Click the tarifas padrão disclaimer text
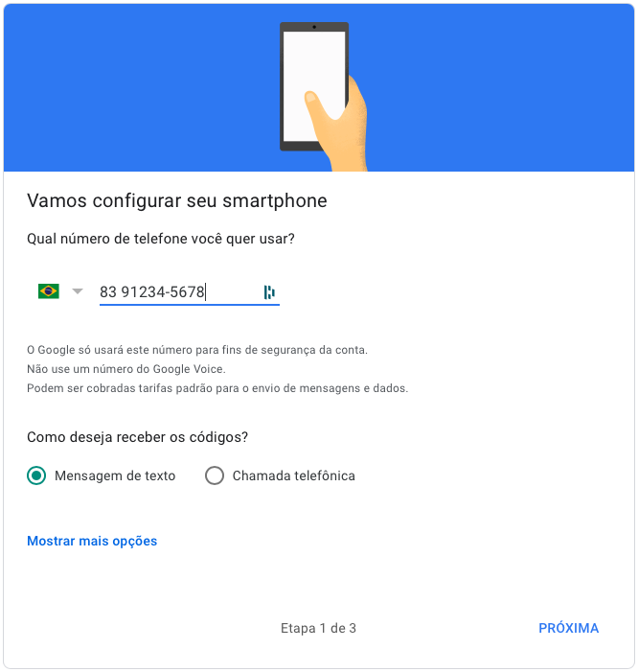The image size is (638, 672). (217, 388)
